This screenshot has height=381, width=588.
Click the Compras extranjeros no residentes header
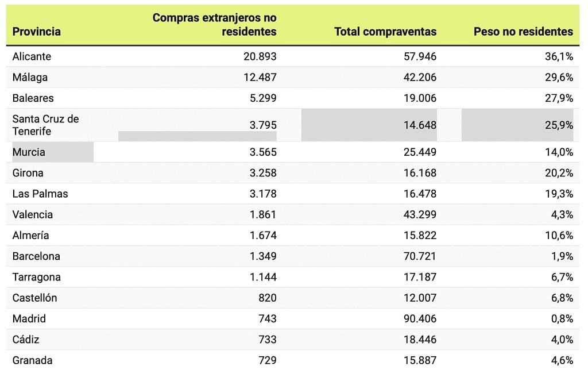point(215,25)
